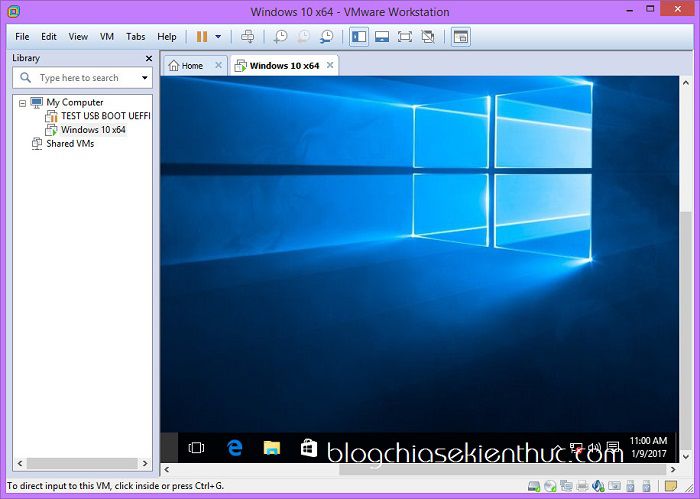
Task: Click the printer device status icon
Action: 582,486
